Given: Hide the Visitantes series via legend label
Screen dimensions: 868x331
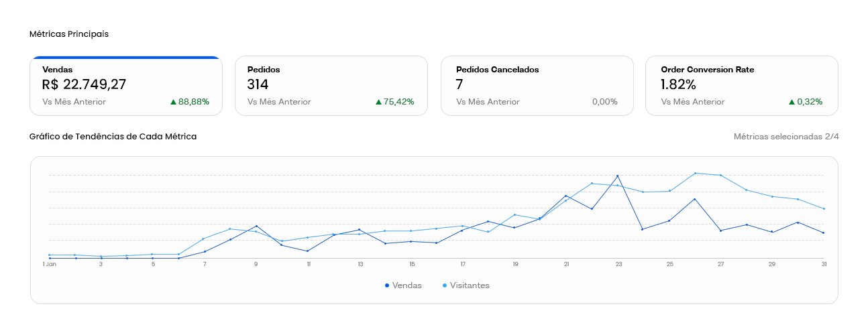Looking at the screenshot, I should click(x=470, y=285).
